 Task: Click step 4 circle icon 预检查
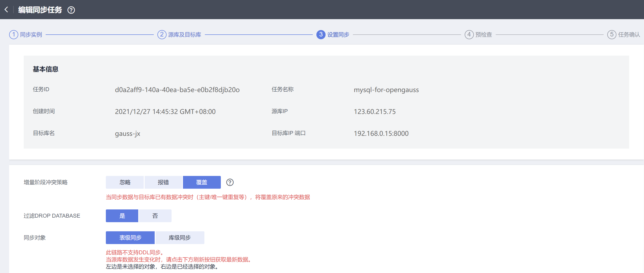[469, 34]
